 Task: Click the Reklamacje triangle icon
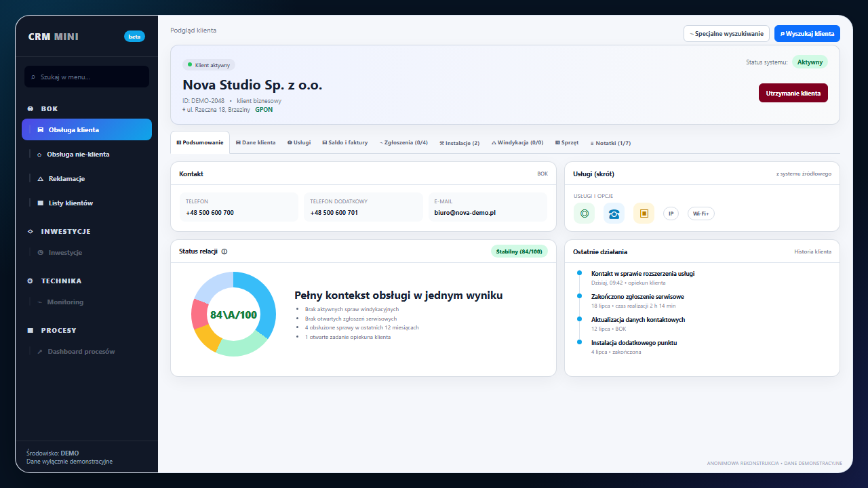point(40,179)
